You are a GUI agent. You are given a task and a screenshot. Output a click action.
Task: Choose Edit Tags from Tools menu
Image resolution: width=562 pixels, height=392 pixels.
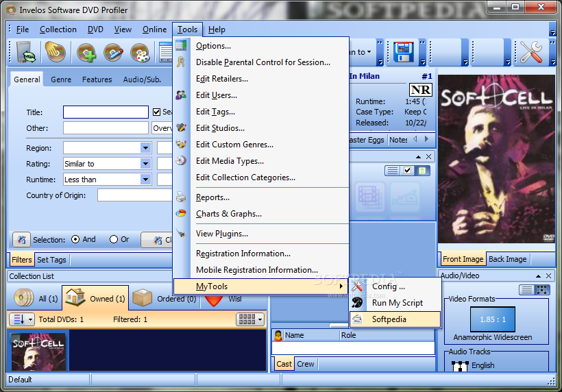pos(215,112)
